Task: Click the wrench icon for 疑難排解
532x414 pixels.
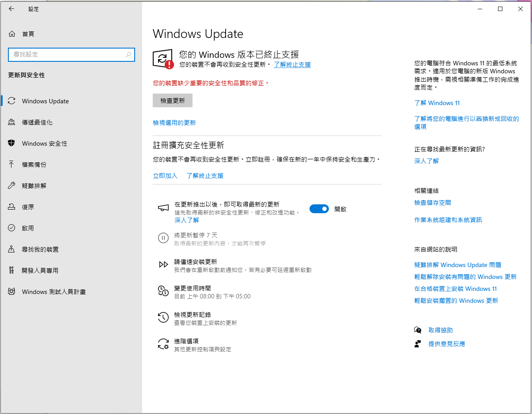Action: [x=12, y=186]
